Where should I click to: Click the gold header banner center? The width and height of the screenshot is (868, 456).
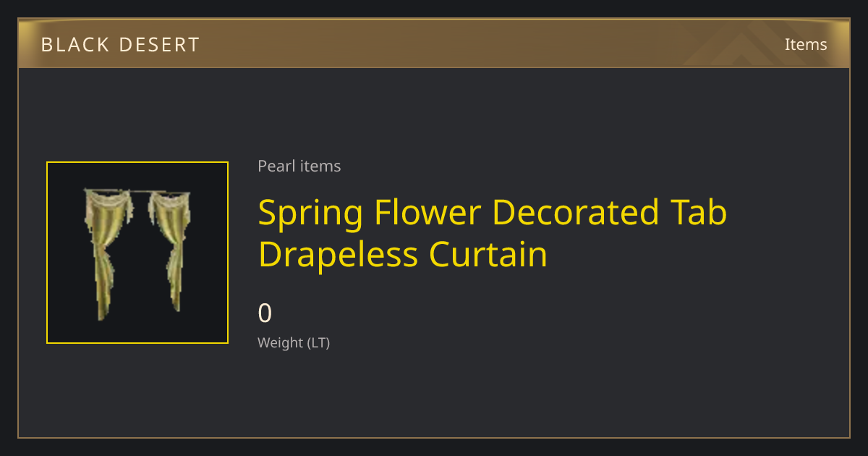point(434,43)
